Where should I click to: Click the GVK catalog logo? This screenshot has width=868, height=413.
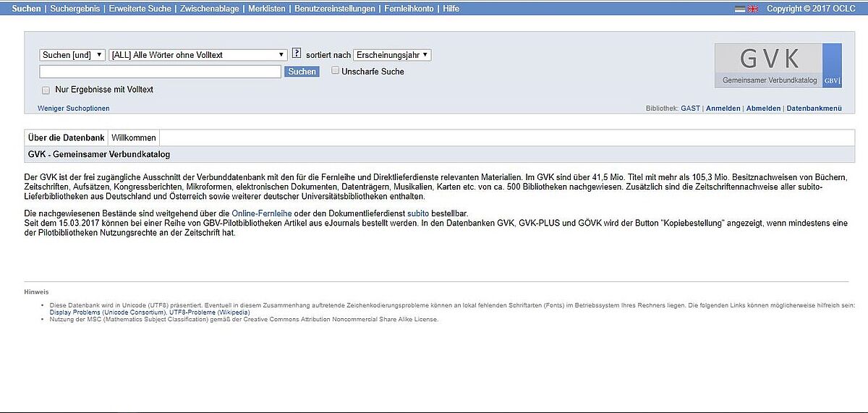(778, 65)
